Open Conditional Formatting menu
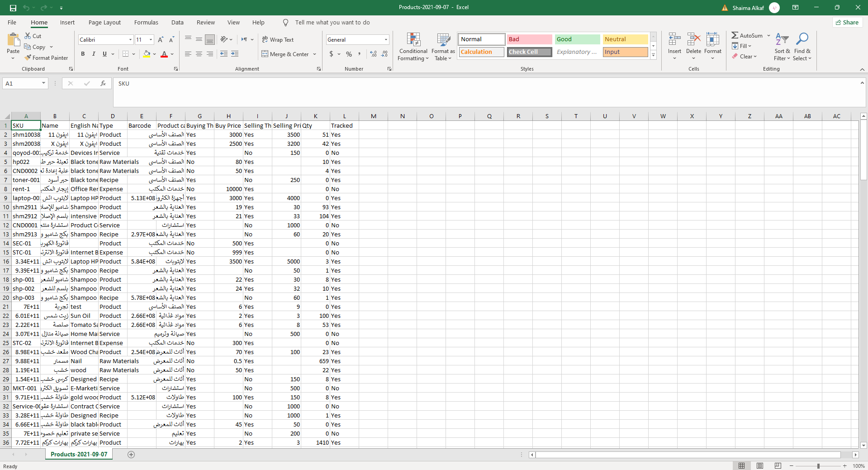868x470 pixels. [x=413, y=47]
